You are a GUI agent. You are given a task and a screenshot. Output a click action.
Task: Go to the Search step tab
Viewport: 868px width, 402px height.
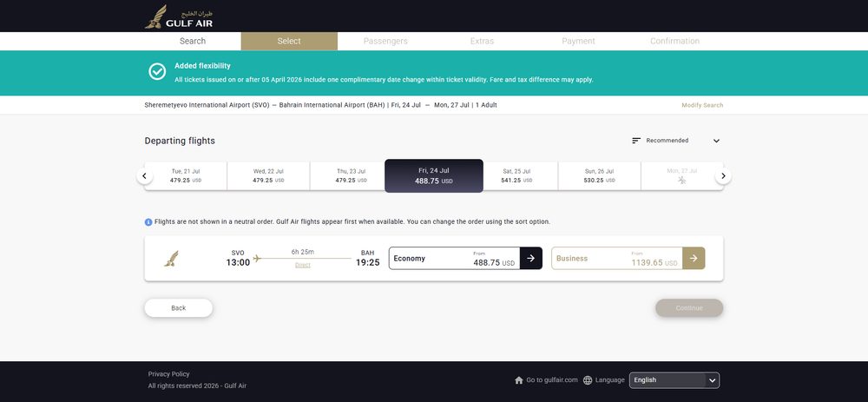pos(193,41)
